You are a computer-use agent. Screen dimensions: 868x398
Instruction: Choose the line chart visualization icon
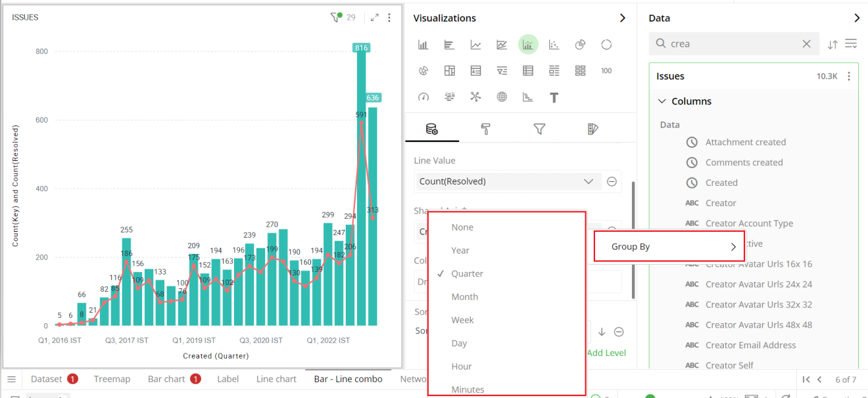pos(475,45)
